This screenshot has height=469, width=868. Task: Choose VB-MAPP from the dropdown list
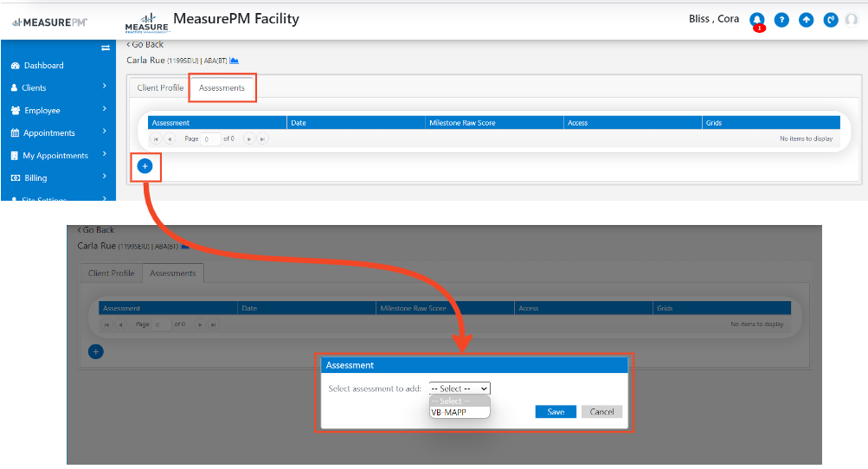click(x=460, y=413)
